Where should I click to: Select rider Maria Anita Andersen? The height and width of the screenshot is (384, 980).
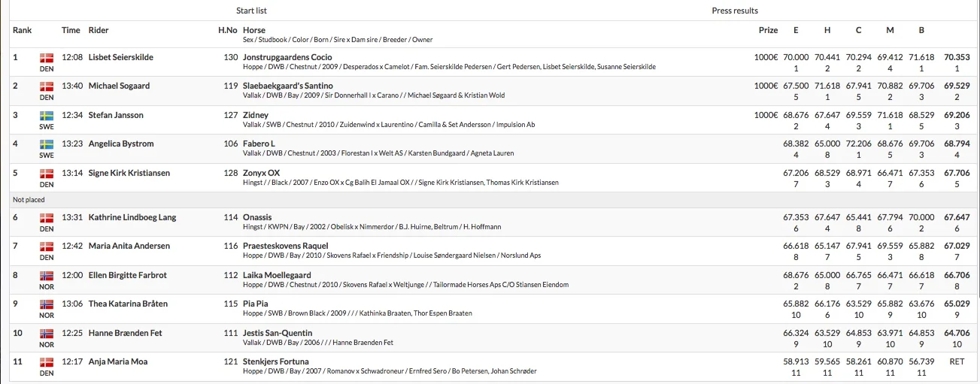[129, 246]
